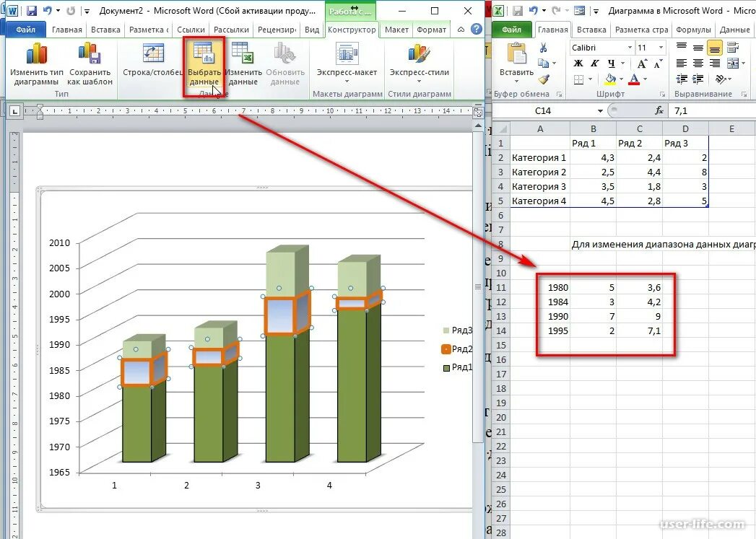Image resolution: width=756 pixels, height=539 pixels.
Task: Click Excel borders icon
Action: click(579, 79)
